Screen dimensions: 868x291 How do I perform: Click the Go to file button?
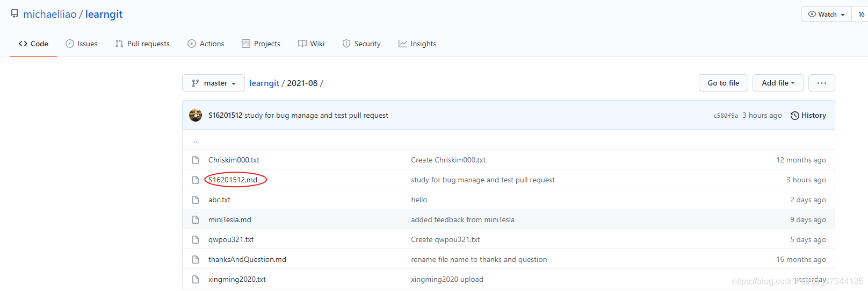pos(723,83)
